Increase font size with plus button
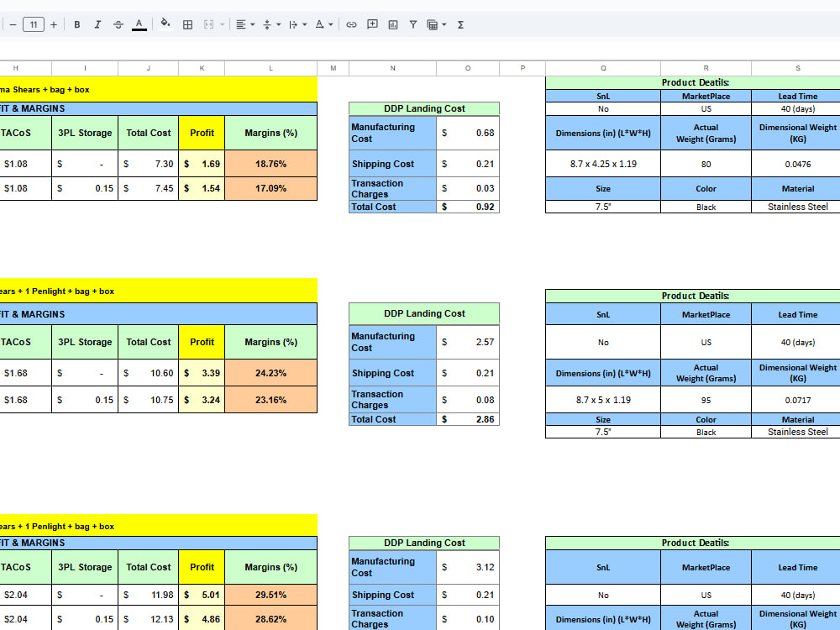This screenshot has height=630, width=840. [x=54, y=24]
